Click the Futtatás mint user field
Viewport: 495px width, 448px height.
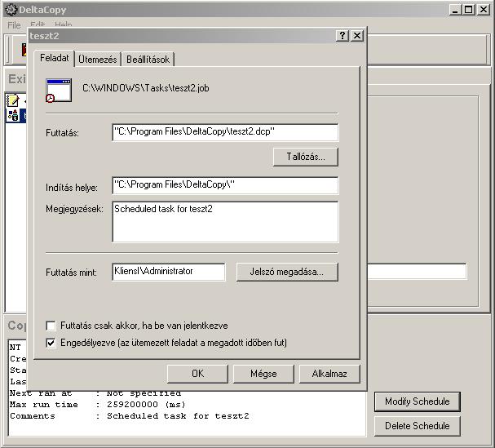tap(169, 272)
